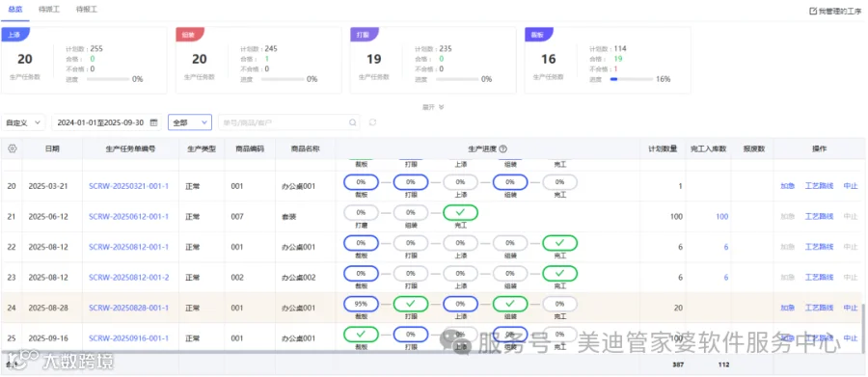The width and height of the screenshot is (868, 377).
Task: Click the green 裁板 checkmark in row 25
Action: [x=361, y=335]
